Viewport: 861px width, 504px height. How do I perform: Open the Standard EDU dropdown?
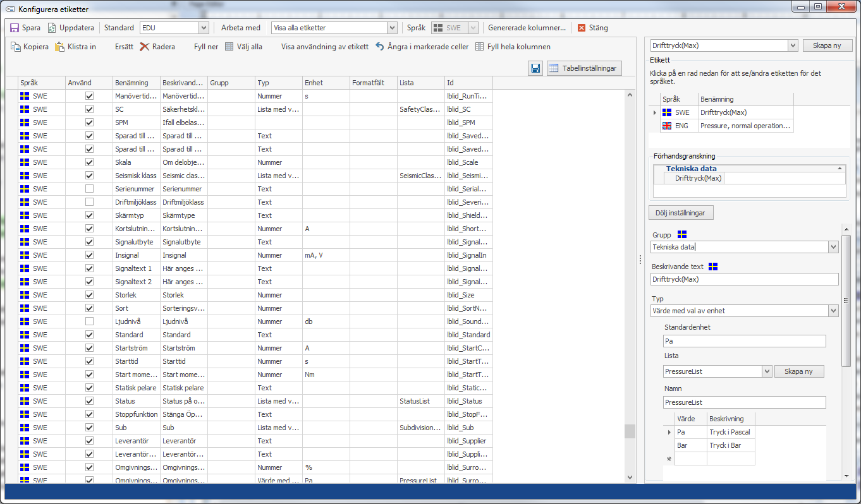click(x=204, y=28)
